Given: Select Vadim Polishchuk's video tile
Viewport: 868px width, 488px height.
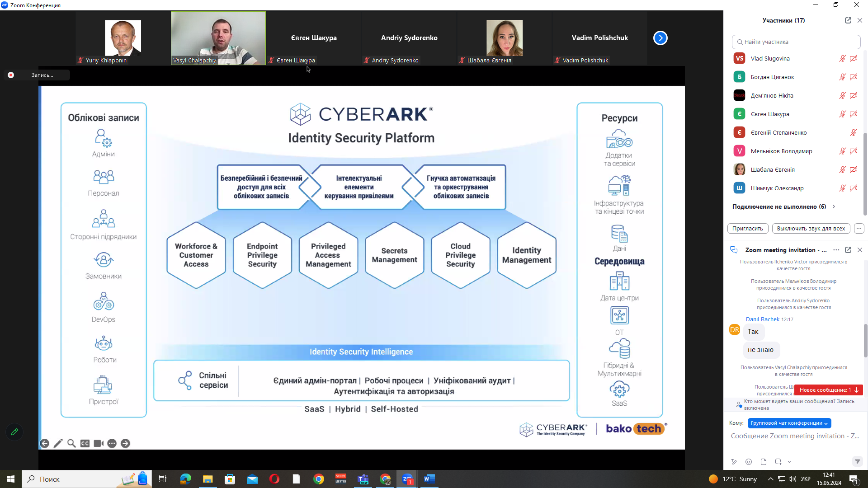Looking at the screenshot, I should click(600, 38).
